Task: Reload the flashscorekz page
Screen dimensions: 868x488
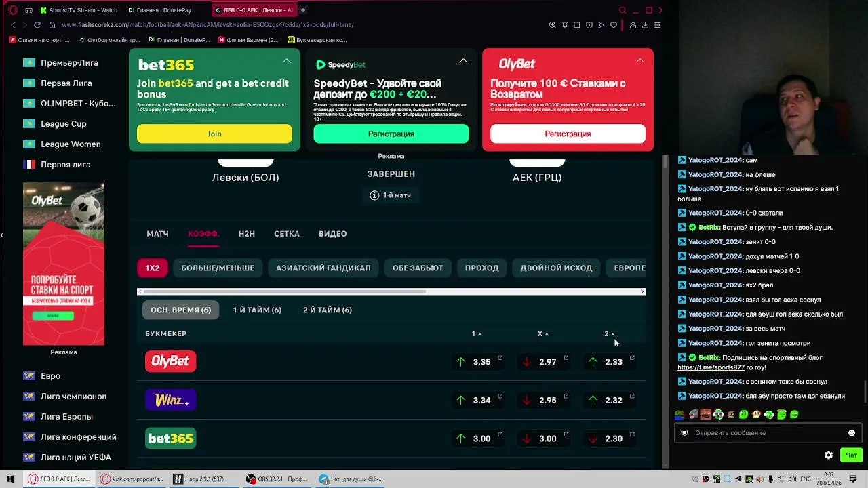Action: click(37, 25)
